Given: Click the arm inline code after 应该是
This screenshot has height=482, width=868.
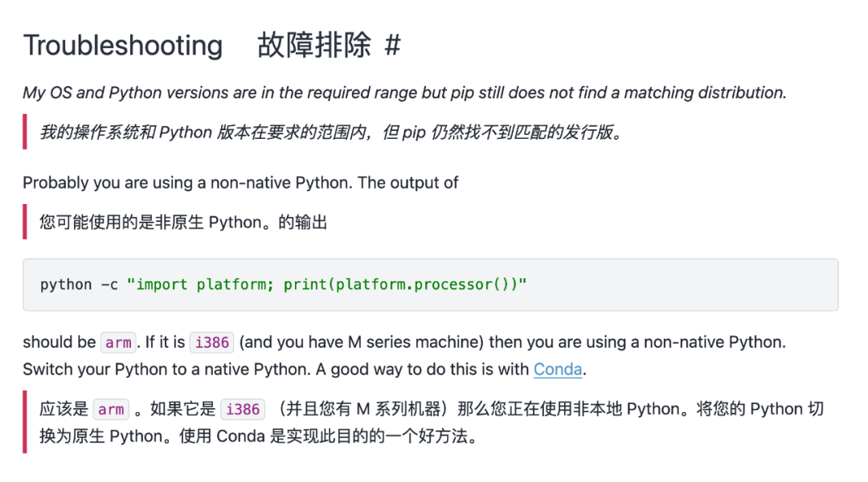Looking at the screenshot, I should (x=111, y=410).
